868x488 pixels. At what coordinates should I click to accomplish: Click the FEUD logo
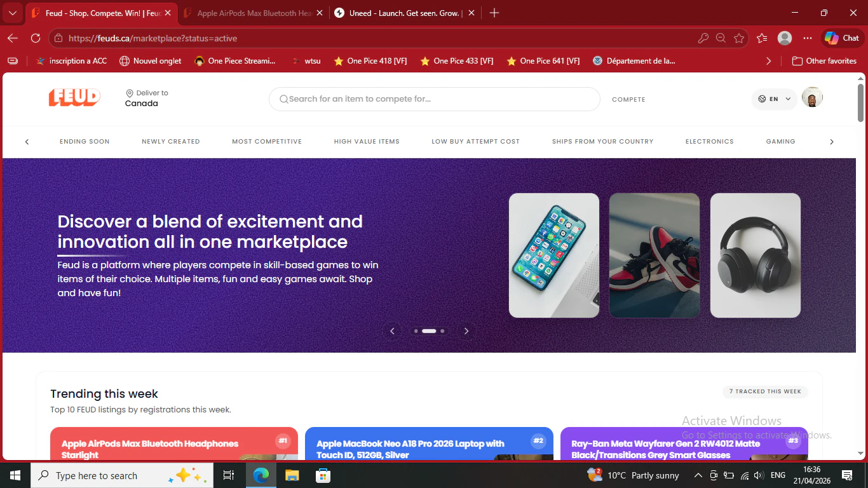click(x=74, y=97)
